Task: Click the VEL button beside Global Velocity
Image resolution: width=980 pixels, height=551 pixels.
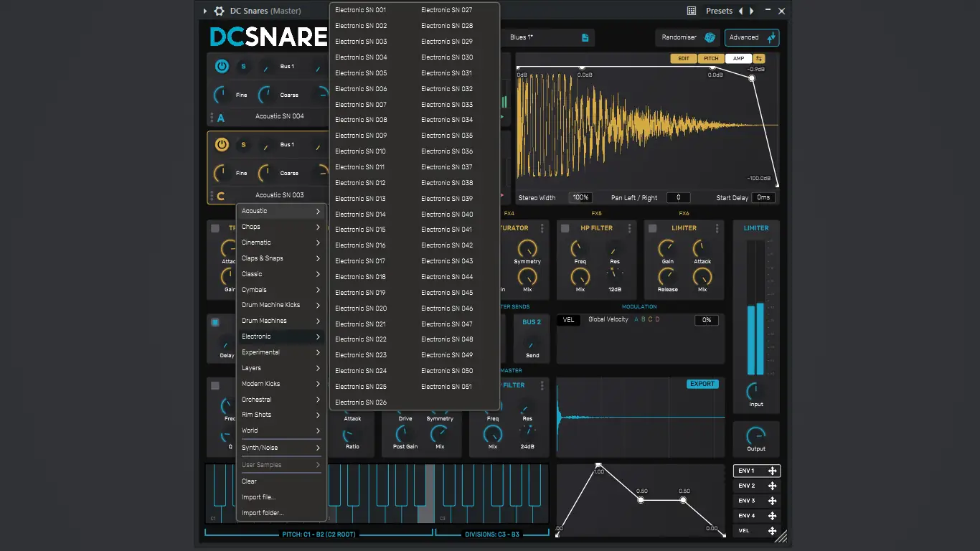Action: pyautogui.click(x=569, y=320)
